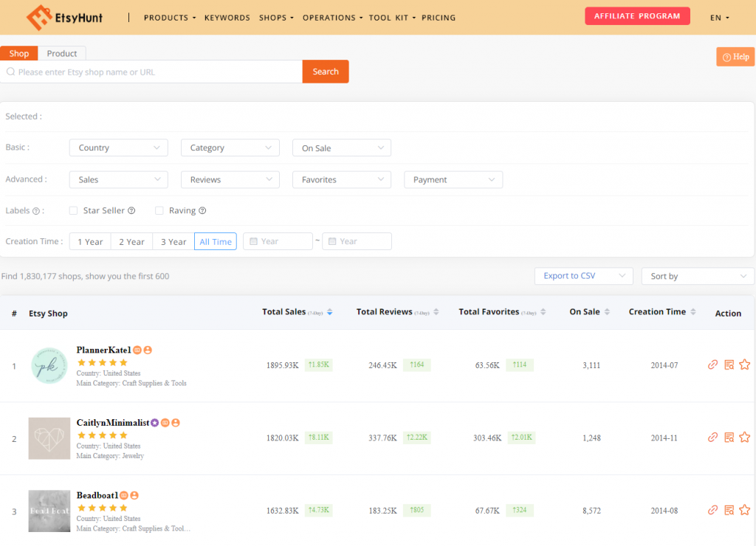Enable the Raving checkbox
Screen dimensions: 756x546
pos(159,210)
